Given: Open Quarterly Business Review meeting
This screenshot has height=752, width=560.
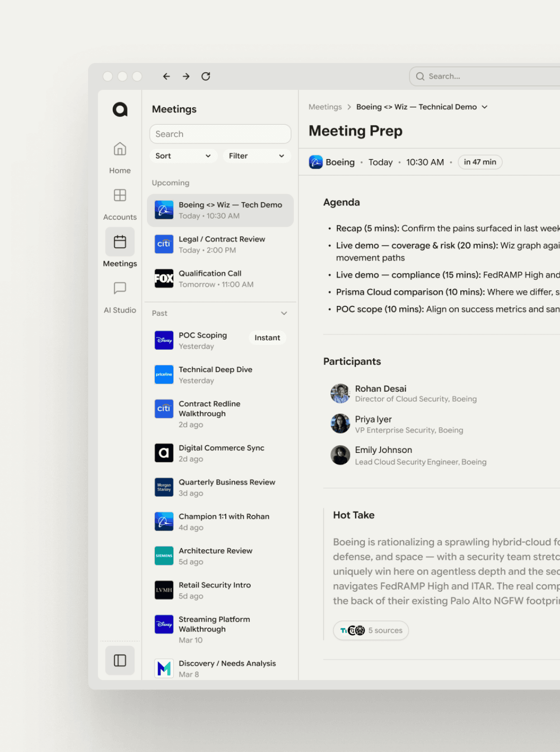Looking at the screenshot, I should coord(220,487).
